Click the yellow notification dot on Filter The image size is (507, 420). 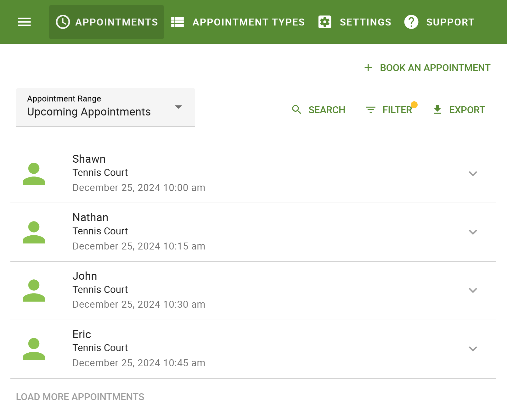pyautogui.click(x=415, y=104)
